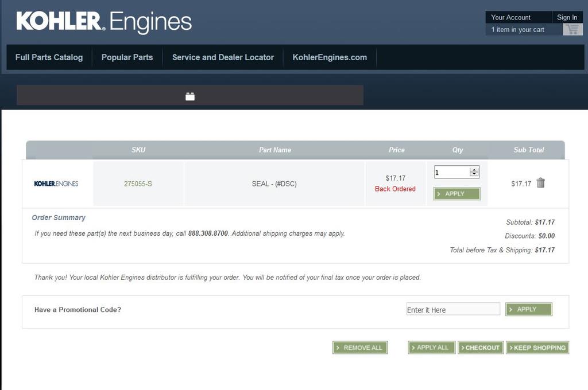This screenshot has width=588, height=390.
Task: Click the 'Order Summary' heading
Action: point(59,218)
